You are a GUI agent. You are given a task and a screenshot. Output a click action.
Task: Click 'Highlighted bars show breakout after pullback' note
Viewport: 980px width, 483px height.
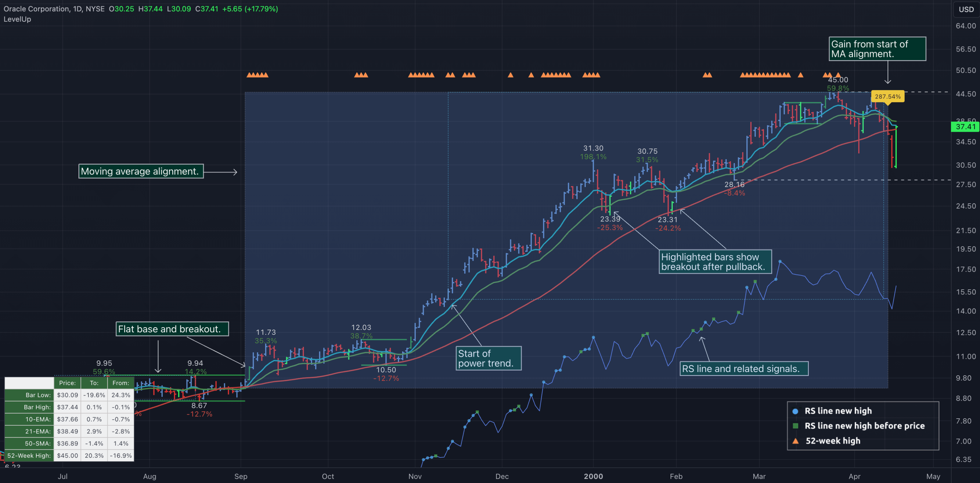[715, 262]
